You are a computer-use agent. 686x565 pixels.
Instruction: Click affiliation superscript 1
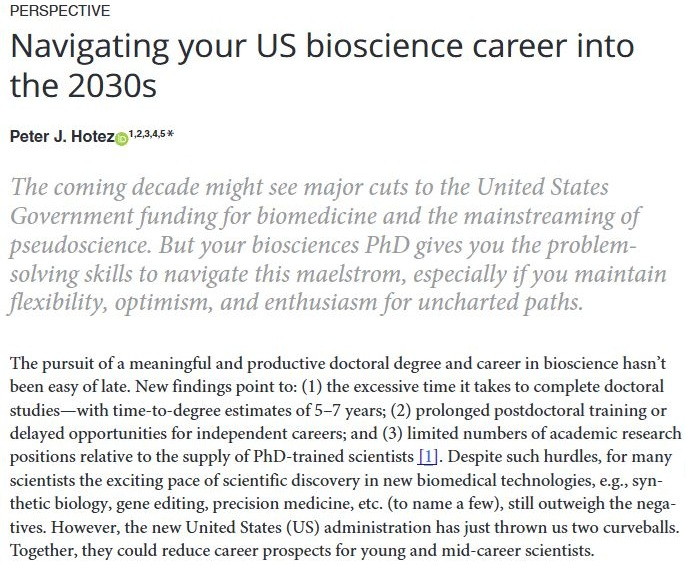point(132,133)
